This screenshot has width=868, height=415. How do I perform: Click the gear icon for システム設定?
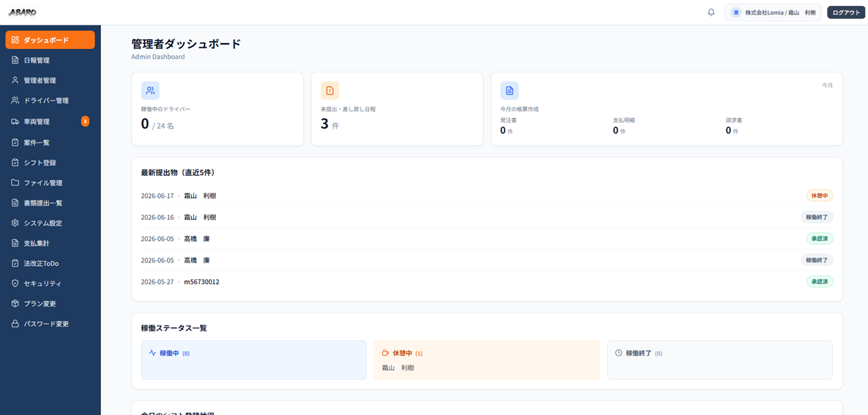point(15,223)
